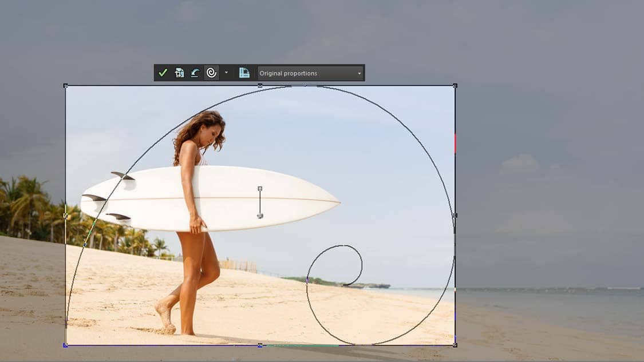The image size is (644, 362).
Task: Expand the proportions list with its chevron arrow
Action: coord(359,73)
